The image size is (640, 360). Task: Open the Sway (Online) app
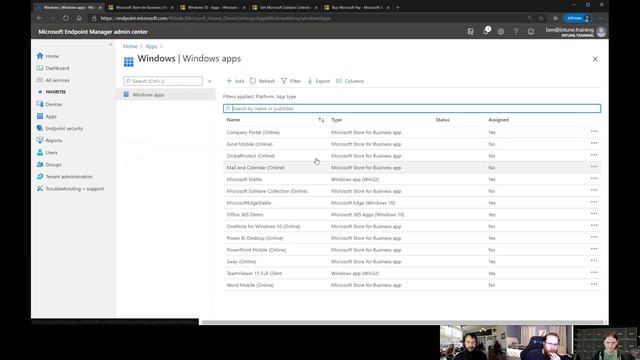(241, 262)
